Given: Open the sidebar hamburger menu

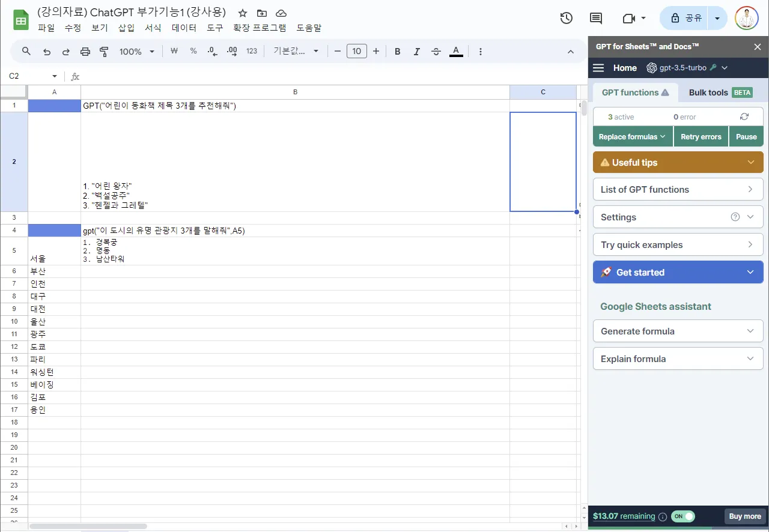Looking at the screenshot, I should [x=598, y=68].
